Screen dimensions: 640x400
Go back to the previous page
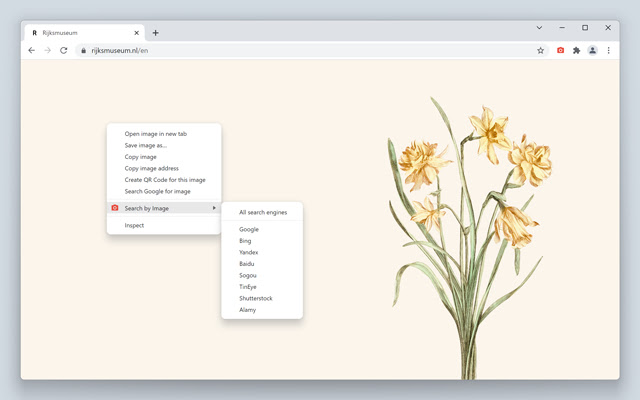pos(32,50)
